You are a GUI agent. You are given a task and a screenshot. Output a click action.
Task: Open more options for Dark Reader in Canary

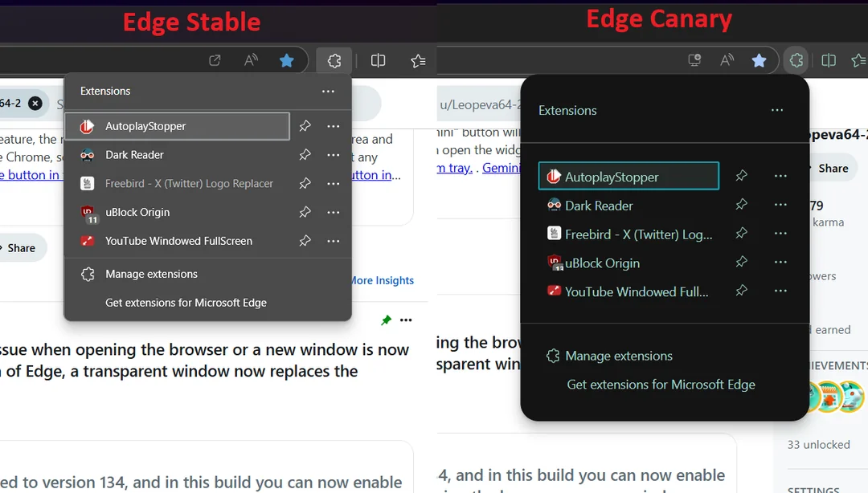click(780, 205)
